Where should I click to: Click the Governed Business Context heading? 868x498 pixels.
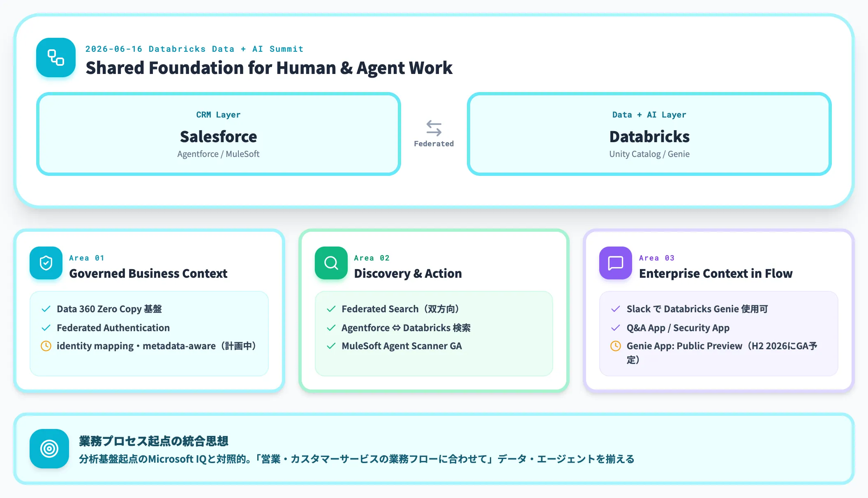click(x=148, y=274)
